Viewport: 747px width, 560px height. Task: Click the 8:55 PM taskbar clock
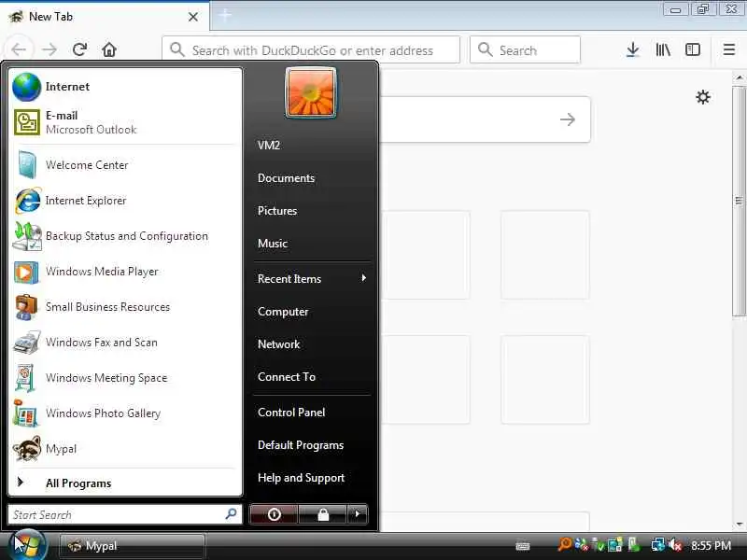click(x=711, y=545)
